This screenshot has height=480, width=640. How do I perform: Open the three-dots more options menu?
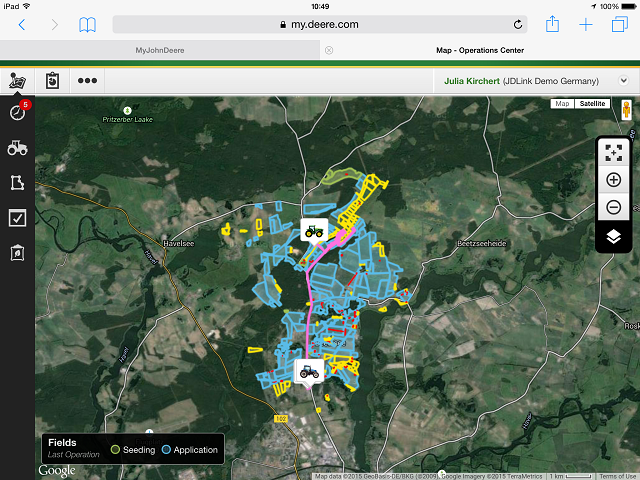(x=88, y=80)
